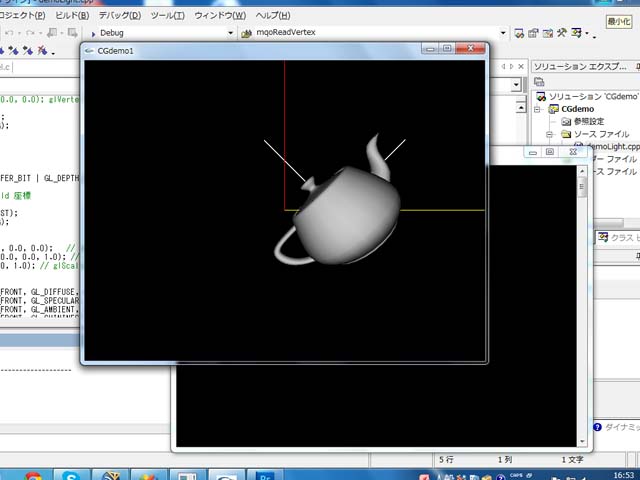This screenshot has height=480, width=640.
Task: Click the Undo arrow in the toolbar
Action: tap(9, 33)
